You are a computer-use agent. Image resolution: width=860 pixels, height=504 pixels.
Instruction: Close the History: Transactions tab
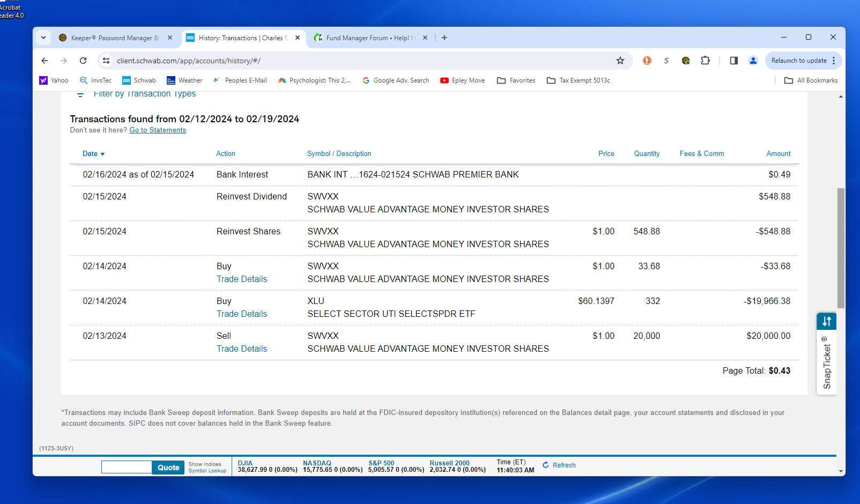coord(298,38)
